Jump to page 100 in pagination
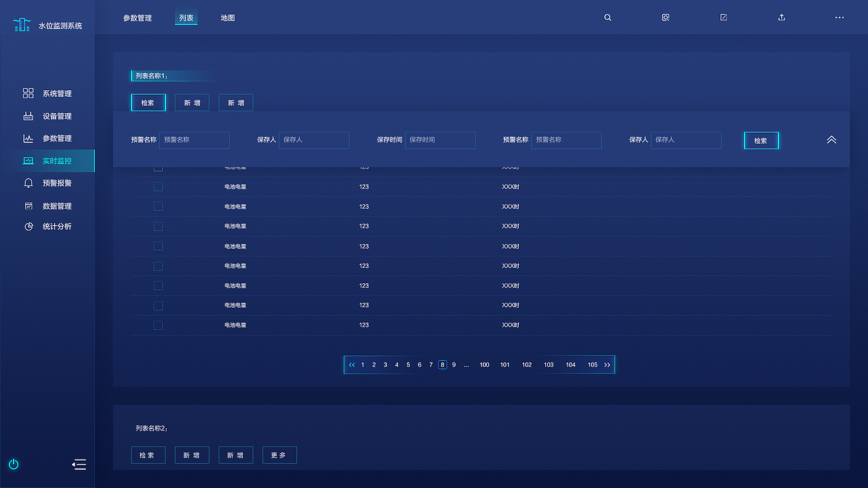The height and width of the screenshot is (488, 868). [484, 365]
